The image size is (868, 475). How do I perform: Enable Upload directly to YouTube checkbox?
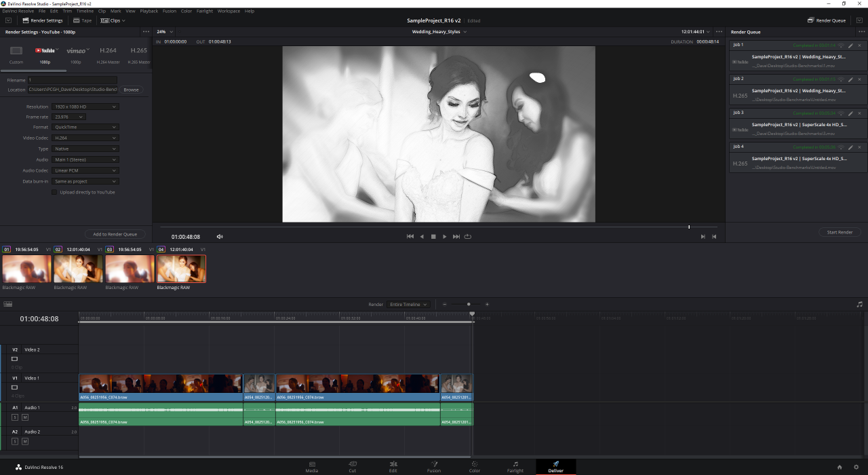click(54, 192)
